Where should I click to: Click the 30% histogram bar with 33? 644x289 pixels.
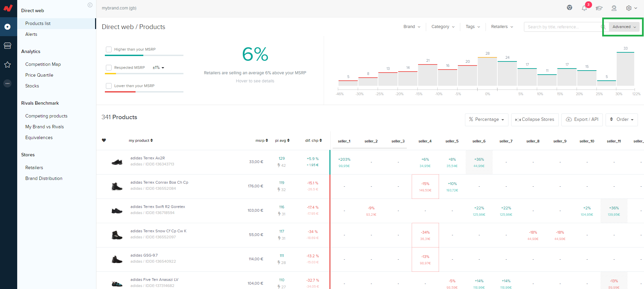click(625, 69)
